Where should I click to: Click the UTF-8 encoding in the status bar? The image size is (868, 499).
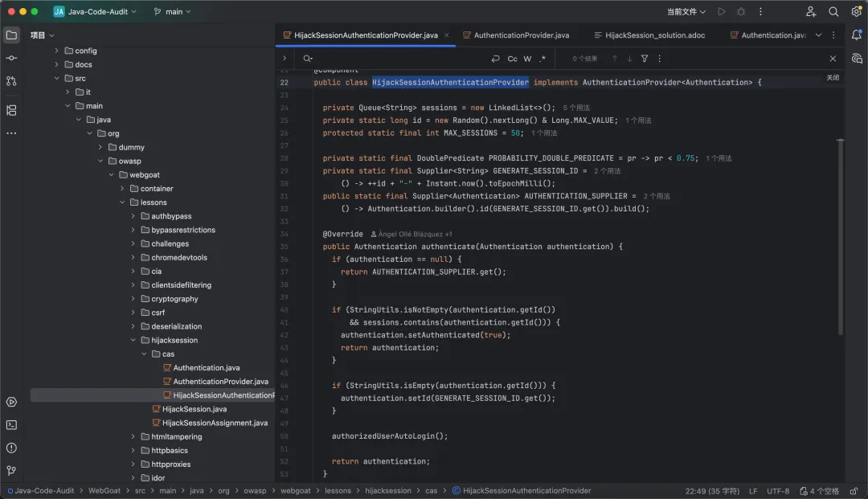coord(778,491)
